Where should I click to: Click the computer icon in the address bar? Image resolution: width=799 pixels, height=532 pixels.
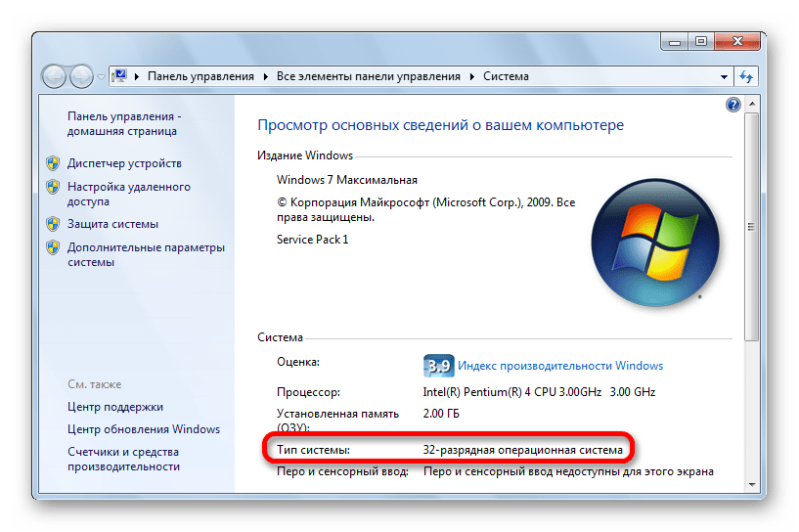[120, 76]
